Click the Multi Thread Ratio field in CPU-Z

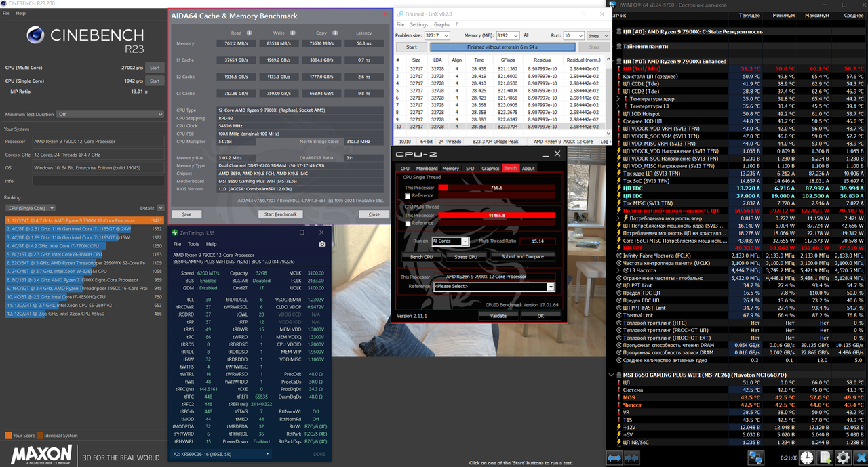(x=538, y=241)
